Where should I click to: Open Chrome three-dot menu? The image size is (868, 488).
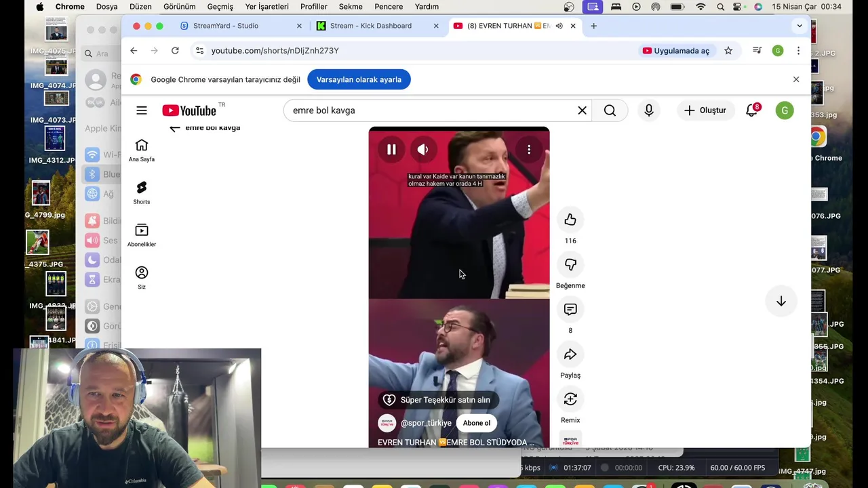point(798,51)
